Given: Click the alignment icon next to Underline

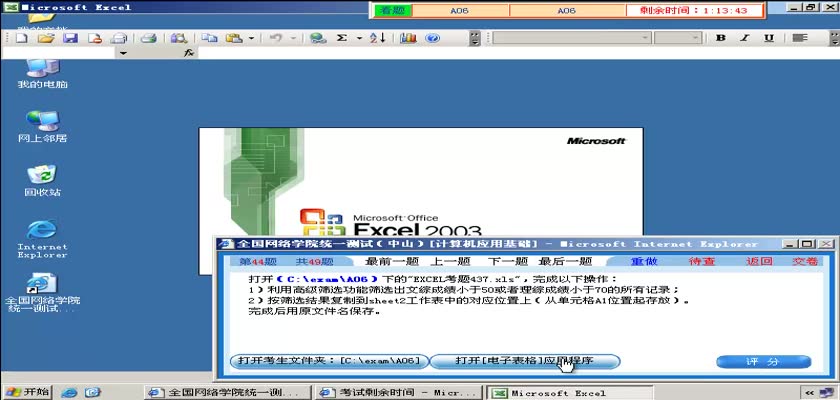Looking at the screenshot, I should [x=800, y=38].
